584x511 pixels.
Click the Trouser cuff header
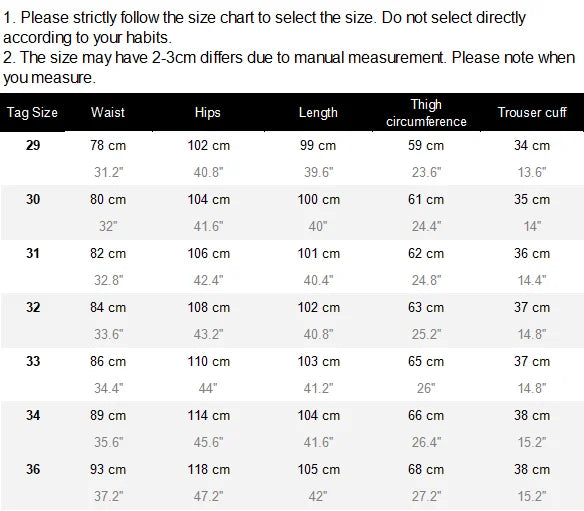[532, 112]
